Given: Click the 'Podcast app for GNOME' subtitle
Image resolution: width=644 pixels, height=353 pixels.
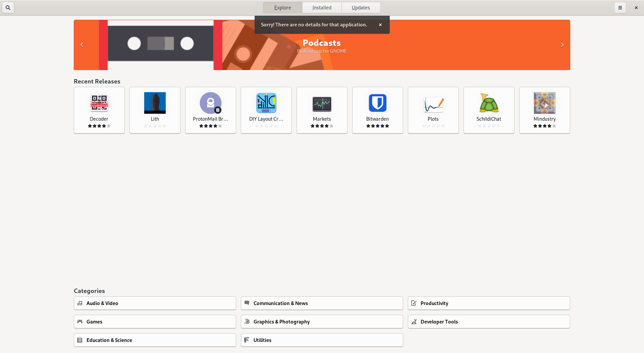Looking at the screenshot, I should (322, 51).
